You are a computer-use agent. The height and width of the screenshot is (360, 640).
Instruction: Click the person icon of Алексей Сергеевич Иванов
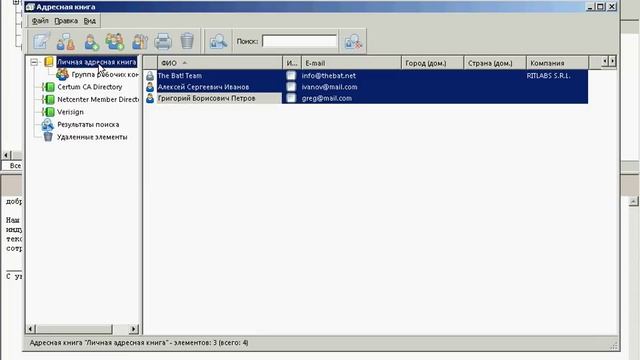click(150, 87)
